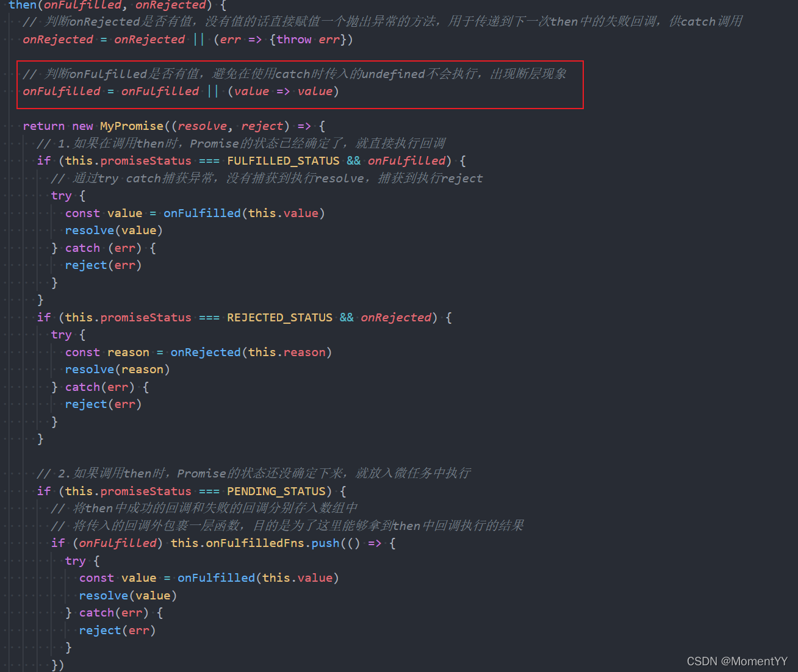The width and height of the screenshot is (798, 672).
Task: Click the REJECTED_STATUS if condition line
Action: (x=244, y=318)
